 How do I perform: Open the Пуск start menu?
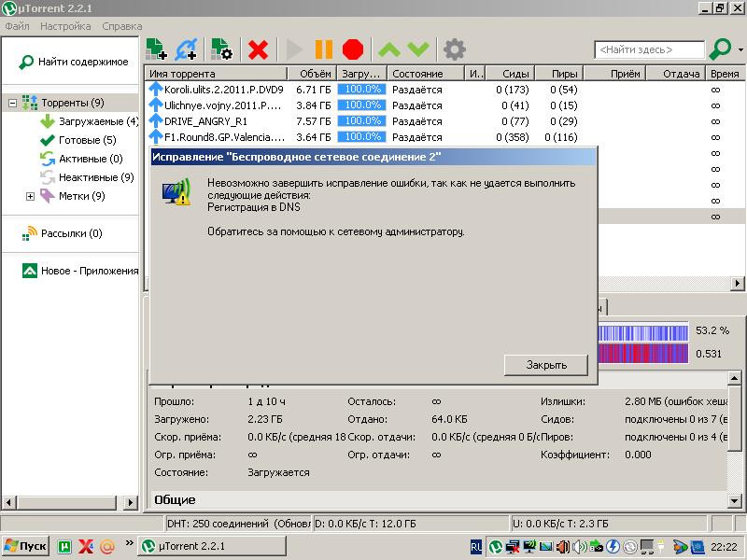pos(26,546)
